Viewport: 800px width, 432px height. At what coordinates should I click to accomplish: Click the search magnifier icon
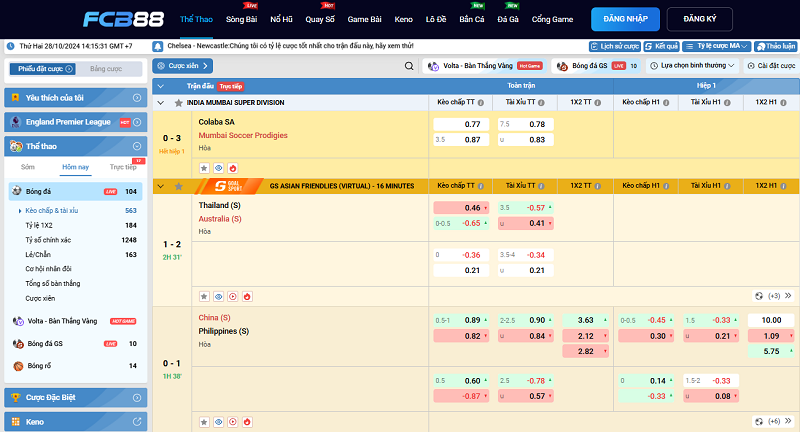pos(409,66)
